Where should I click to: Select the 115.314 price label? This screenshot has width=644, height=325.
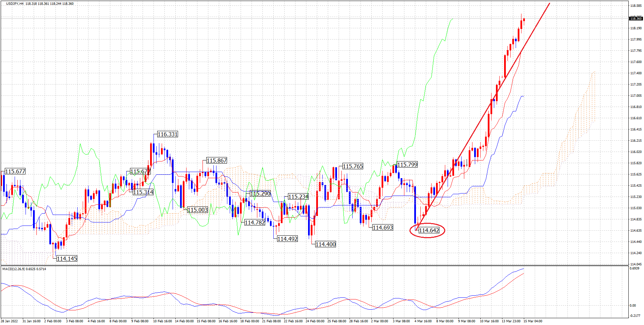(x=143, y=192)
